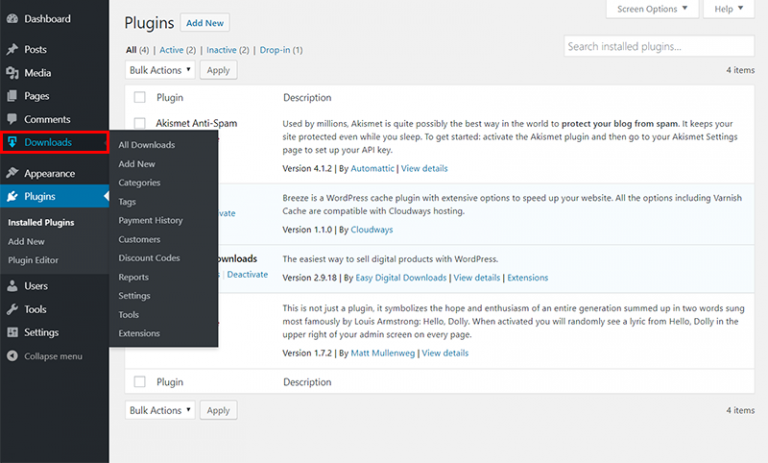Tick the select-all checkbox in table header
768x463 pixels.
pyautogui.click(x=140, y=97)
